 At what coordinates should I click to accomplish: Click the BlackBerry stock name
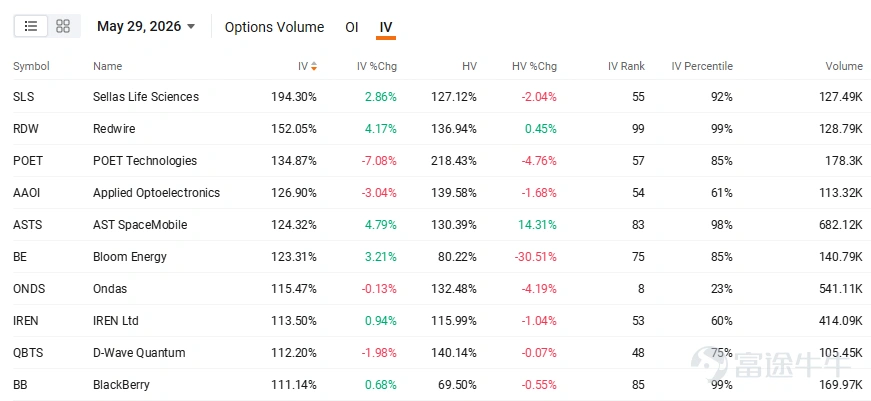121,385
